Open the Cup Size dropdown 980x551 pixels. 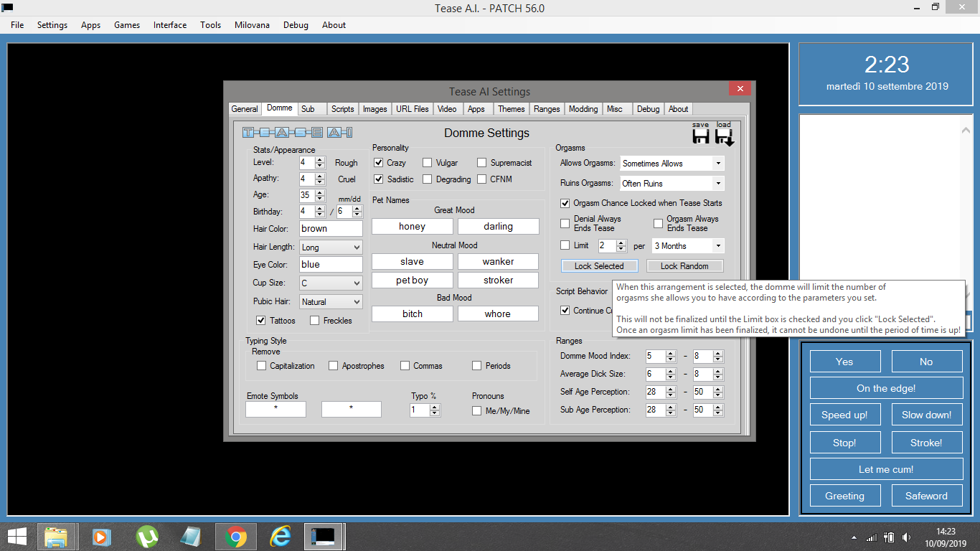point(331,283)
